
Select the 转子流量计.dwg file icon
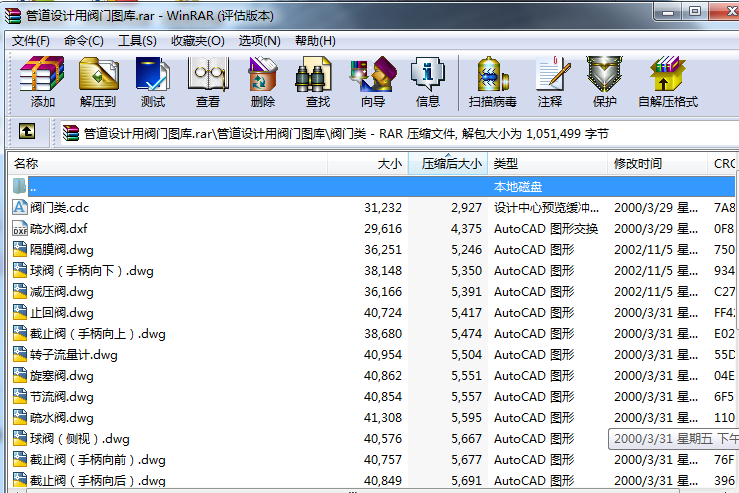(x=20, y=354)
